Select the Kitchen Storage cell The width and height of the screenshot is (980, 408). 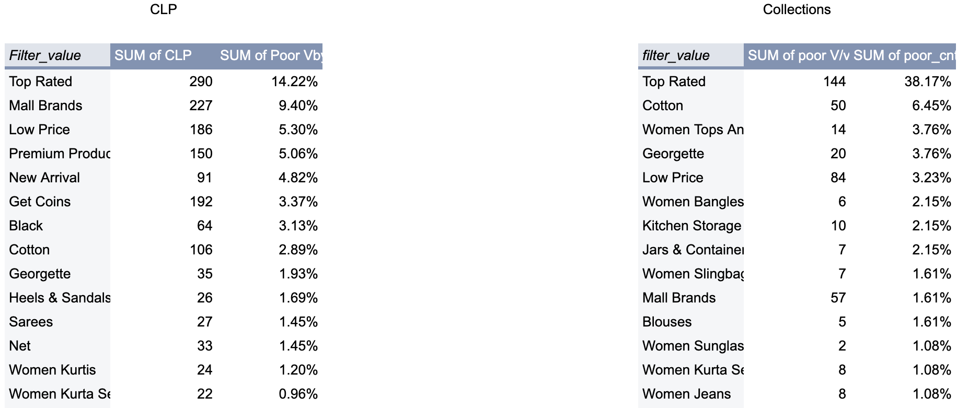click(x=691, y=226)
